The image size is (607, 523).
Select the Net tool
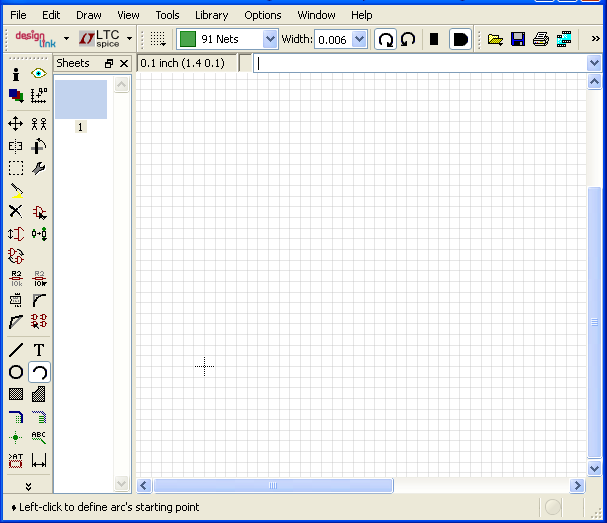coord(39,417)
